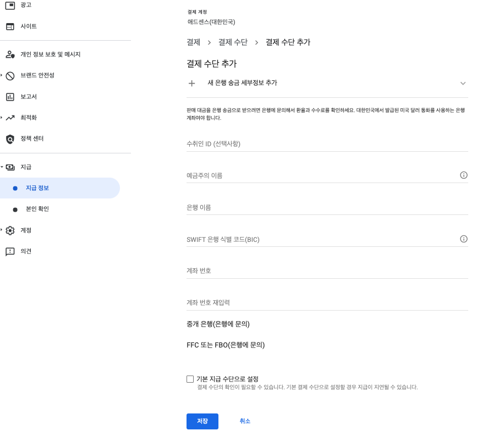
Task: Select the 광고 sidebar icon
Action: 10,5
